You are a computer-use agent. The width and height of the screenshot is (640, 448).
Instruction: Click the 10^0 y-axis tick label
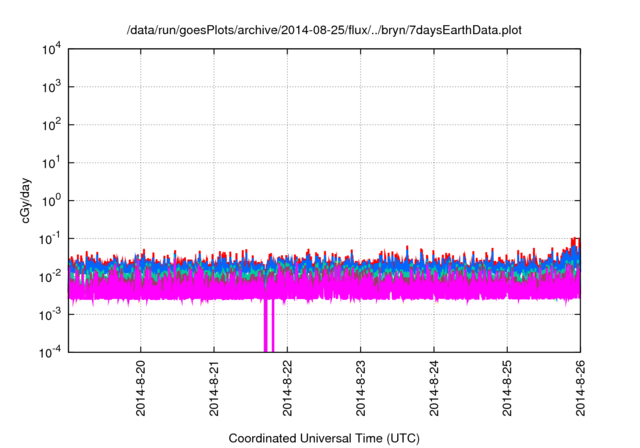[51, 201]
